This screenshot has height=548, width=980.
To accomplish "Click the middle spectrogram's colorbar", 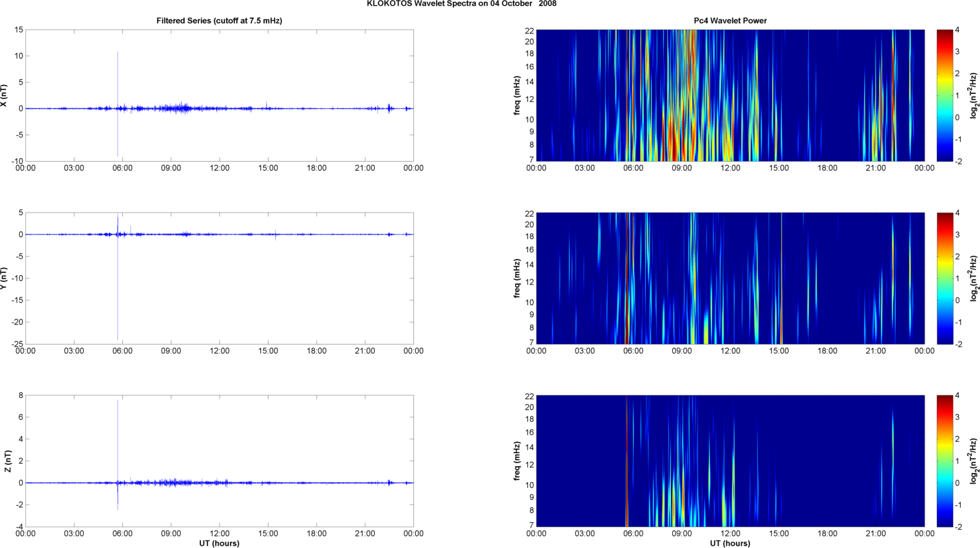I will (944, 278).
